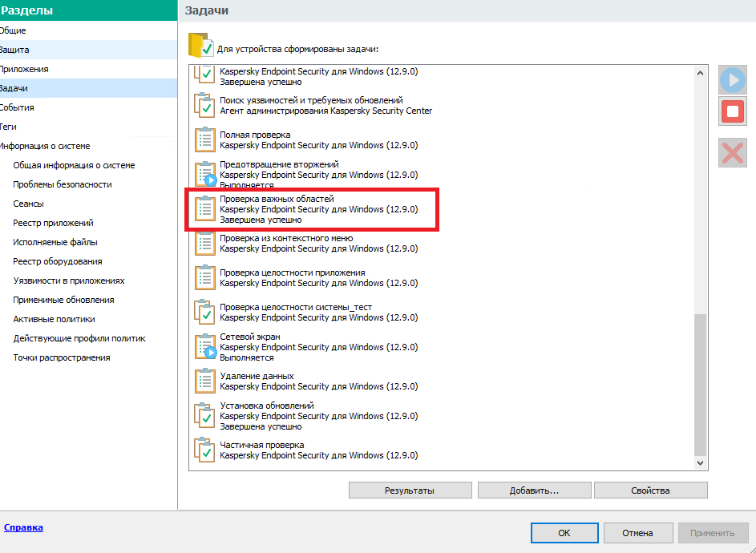Select the Удаление данных task icon
This screenshot has width=756, height=553.
[x=205, y=381]
